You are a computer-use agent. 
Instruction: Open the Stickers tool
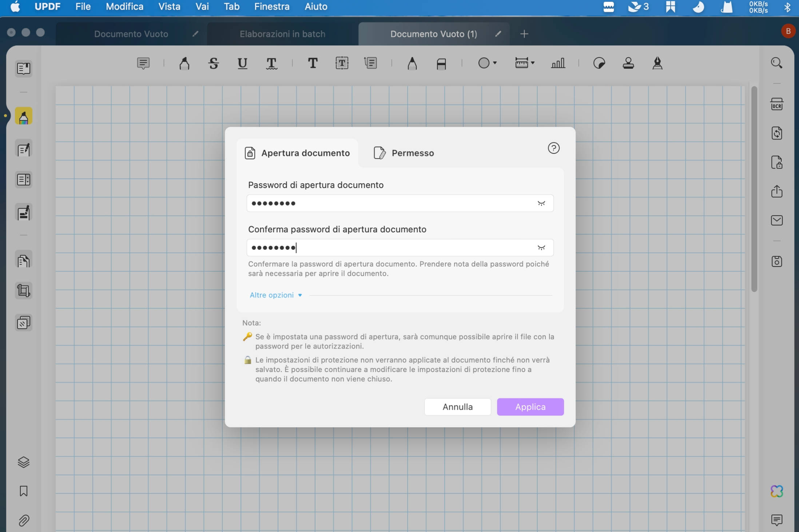[x=599, y=63]
